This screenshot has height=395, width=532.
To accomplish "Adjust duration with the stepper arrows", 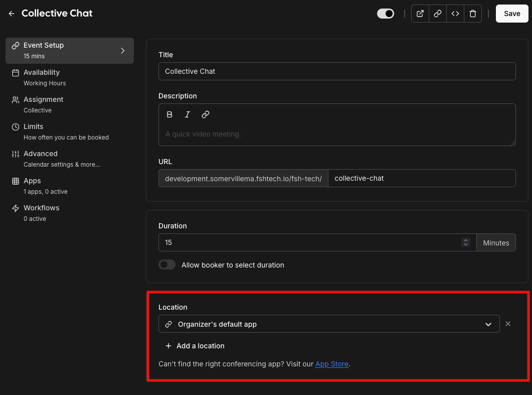I will tap(466, 242).
